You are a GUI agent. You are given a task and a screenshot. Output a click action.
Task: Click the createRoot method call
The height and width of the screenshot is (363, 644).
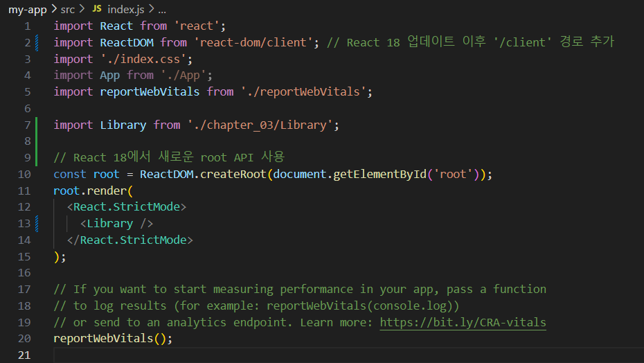point(233,175)
